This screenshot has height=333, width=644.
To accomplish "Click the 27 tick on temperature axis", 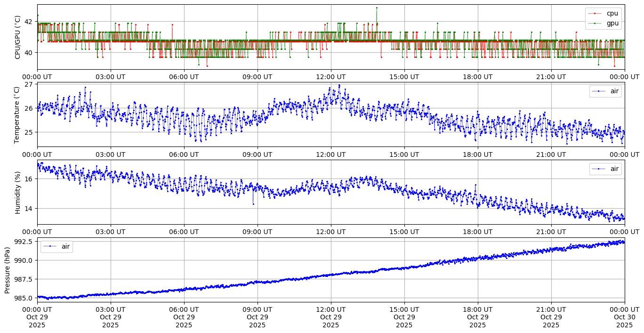I will coord(29,84).
